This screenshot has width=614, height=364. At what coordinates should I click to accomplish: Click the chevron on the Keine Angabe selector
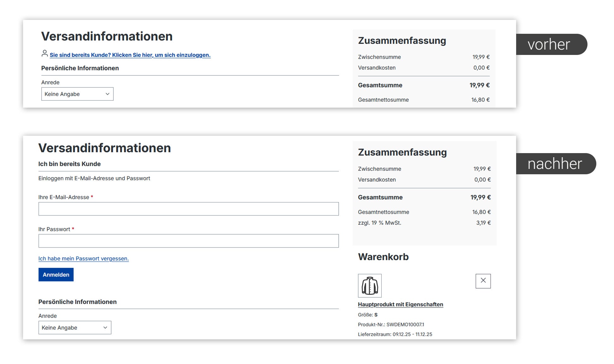click(x=108, y=94)
